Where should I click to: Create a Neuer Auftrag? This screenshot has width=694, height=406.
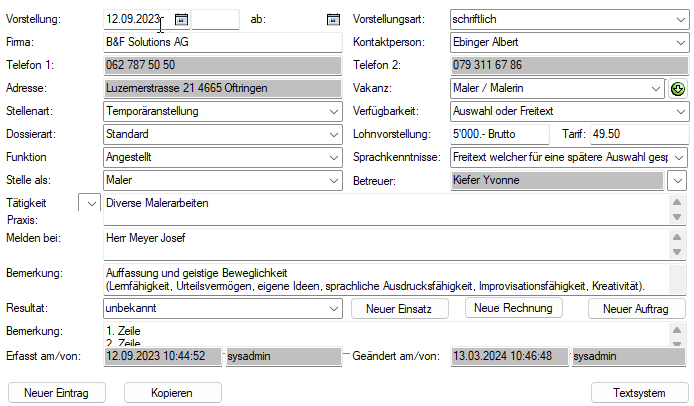[636, 309]
